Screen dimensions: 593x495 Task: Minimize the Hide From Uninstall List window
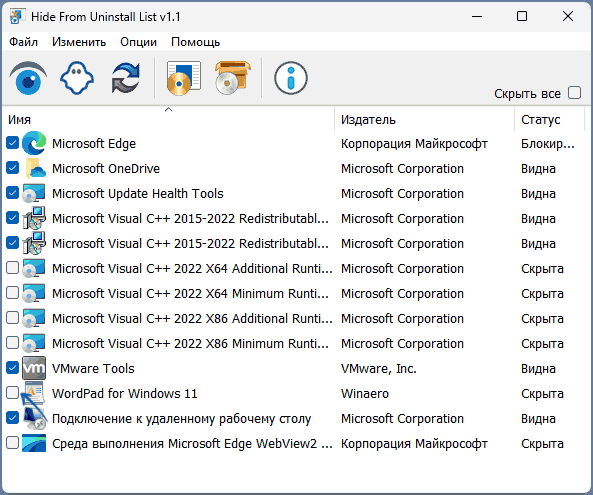(x=477, y=16)
